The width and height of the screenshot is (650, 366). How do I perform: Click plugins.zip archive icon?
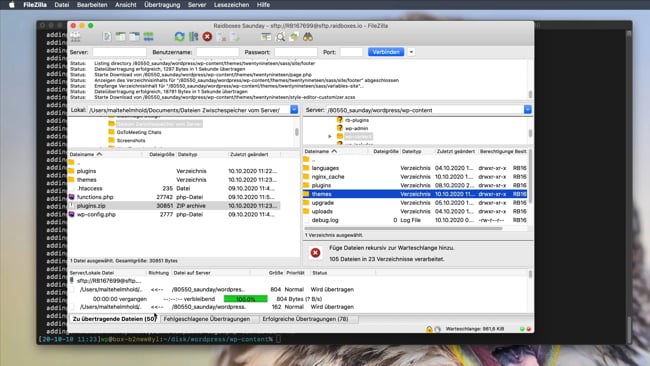coord(71,206)
